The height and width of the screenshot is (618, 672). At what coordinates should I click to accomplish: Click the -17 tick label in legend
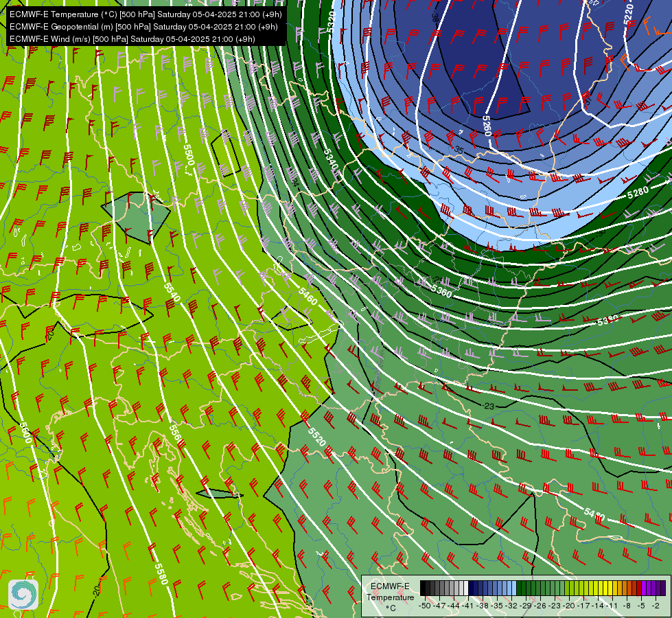click(583, 606)
